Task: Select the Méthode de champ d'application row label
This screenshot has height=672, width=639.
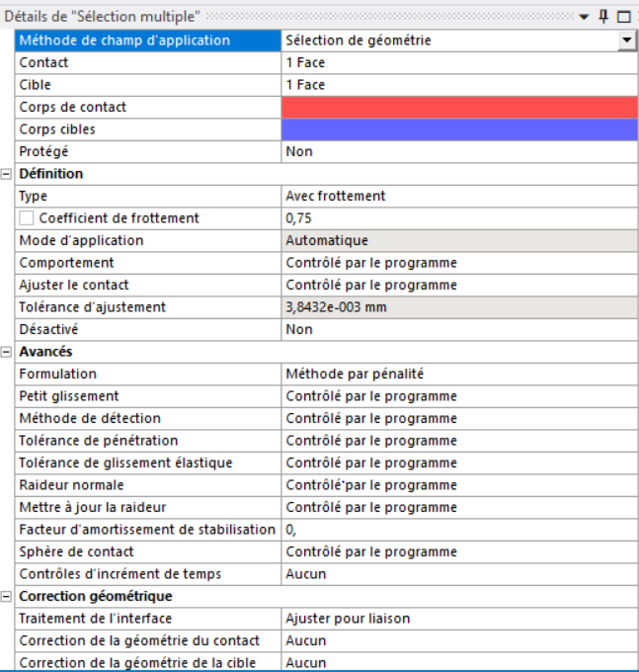Action: (x=148, y=41)
